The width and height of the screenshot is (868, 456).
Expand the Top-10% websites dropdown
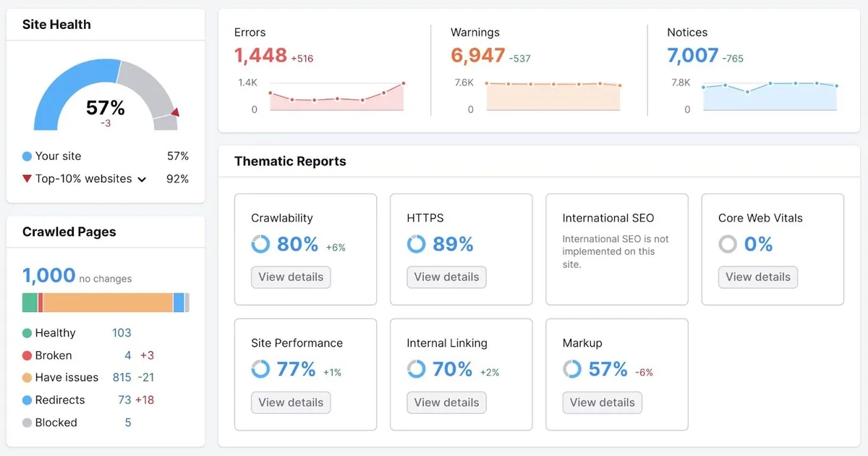(142, 180)
